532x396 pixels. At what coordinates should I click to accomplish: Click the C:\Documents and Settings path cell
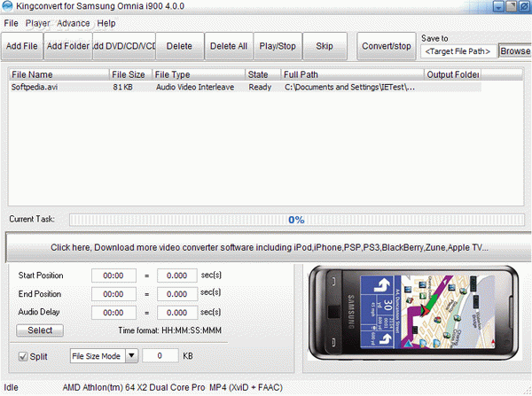point(349,87)
